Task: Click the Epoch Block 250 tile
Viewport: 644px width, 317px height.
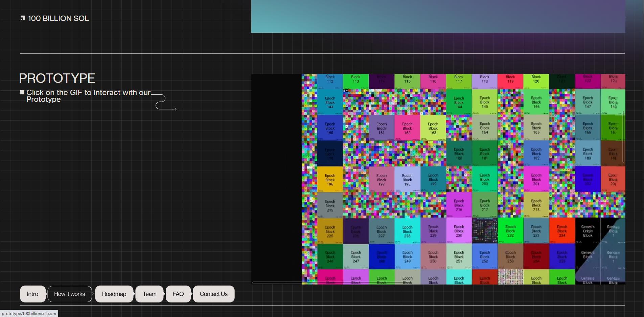Action: (x=433, y=256)
